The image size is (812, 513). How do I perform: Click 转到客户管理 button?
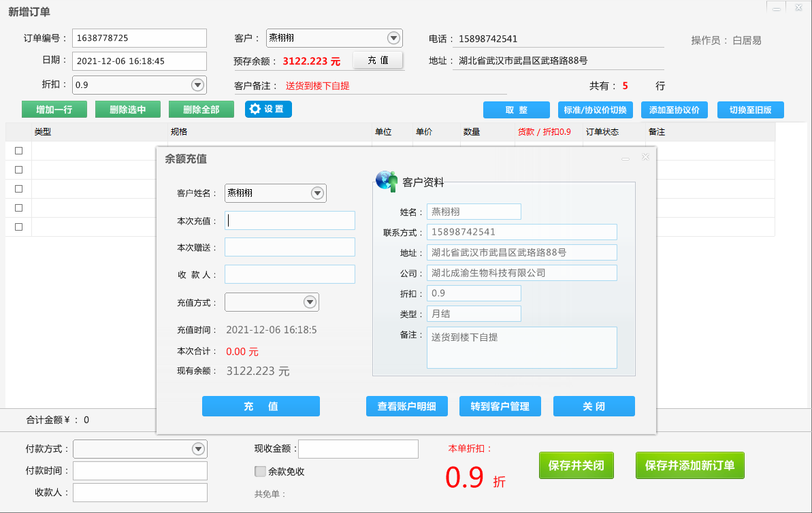pyautogui.click(x=500, y=406)
